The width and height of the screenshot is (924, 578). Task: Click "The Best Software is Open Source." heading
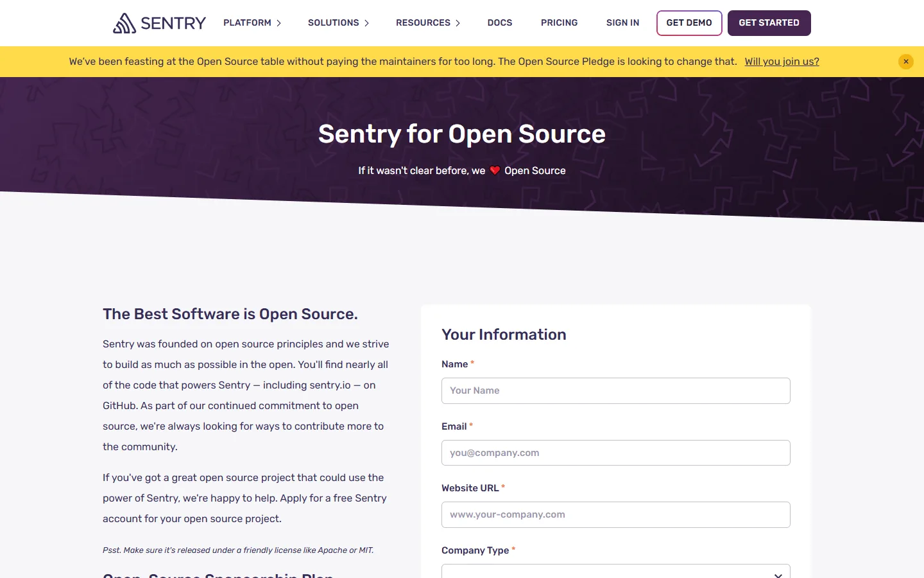pos(230,314)
